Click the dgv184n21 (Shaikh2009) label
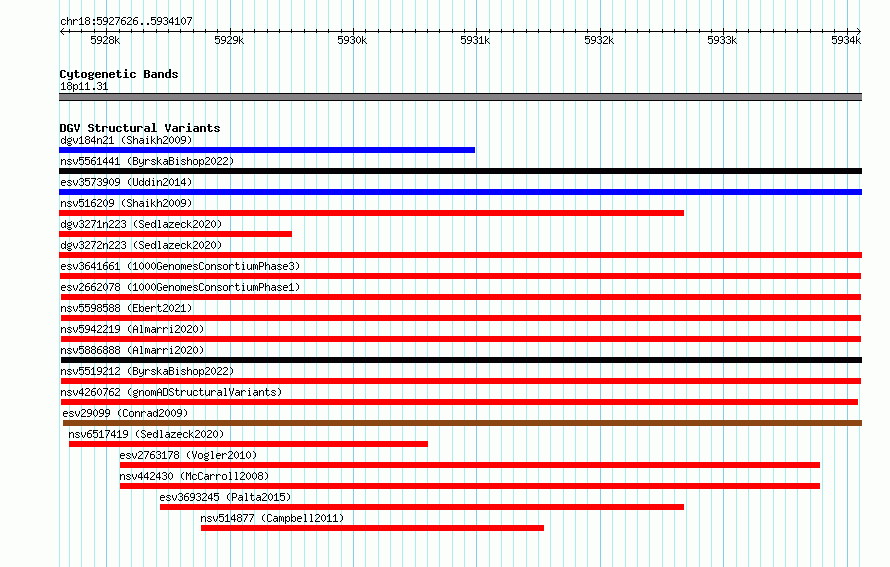 [126, 140]
